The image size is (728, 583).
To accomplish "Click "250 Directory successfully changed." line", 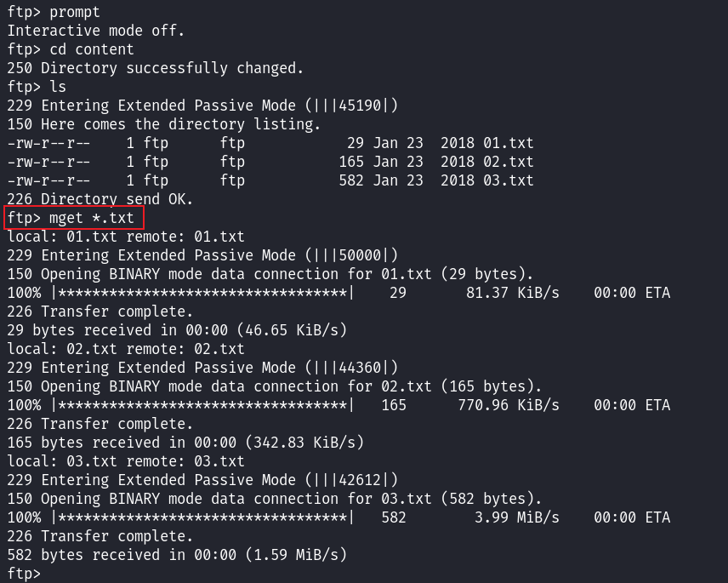I will pyautogui.click(x=155, y=68).
